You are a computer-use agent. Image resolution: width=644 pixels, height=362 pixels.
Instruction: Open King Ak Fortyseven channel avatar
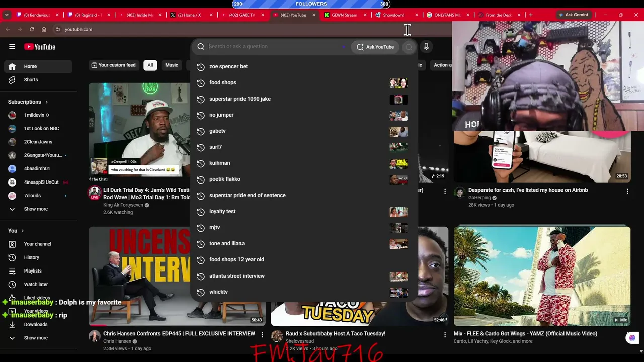point(95,193)
